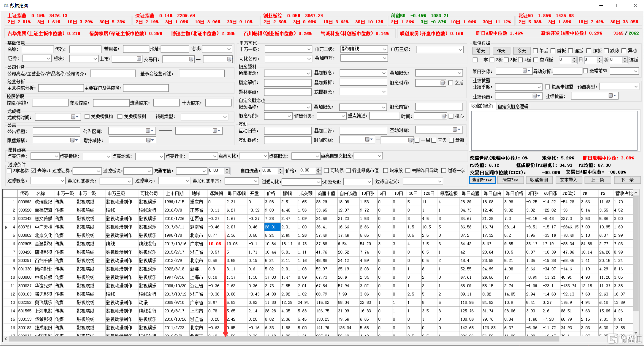The width and height of the screenshot is (644, 346).
Task: Open date picker for 增持减持
Action: pyautogui.click(x=150, y=140)
